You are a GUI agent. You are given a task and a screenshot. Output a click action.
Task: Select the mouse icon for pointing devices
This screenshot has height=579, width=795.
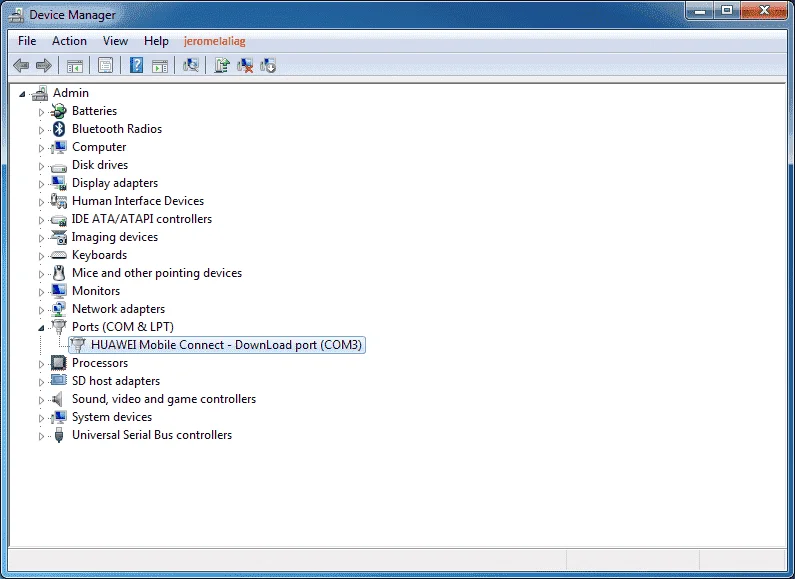(x=59, y=273)
